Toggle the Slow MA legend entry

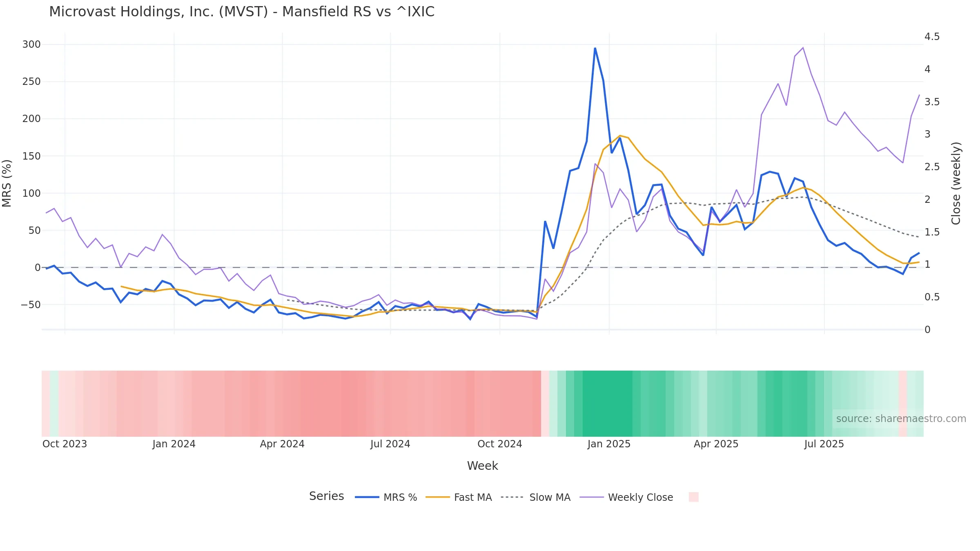tap(535, 497)
